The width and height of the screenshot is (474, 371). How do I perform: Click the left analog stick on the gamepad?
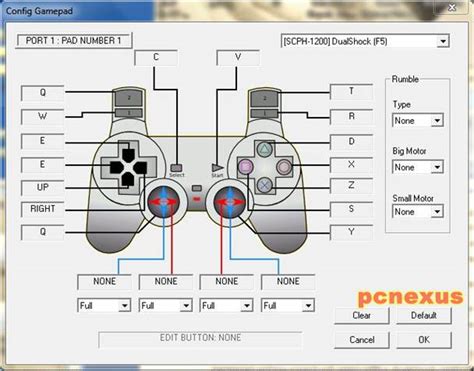[x=164, y=202]
